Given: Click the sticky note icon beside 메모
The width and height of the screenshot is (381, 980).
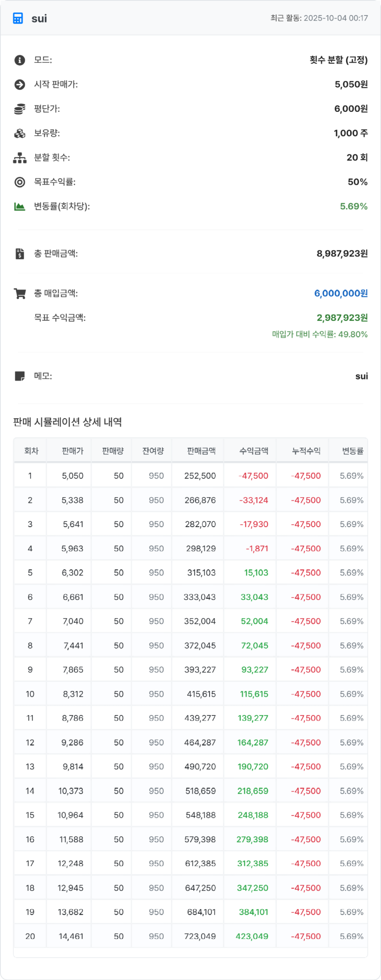Looking at the screenshot, I should [x=20, y=376].
